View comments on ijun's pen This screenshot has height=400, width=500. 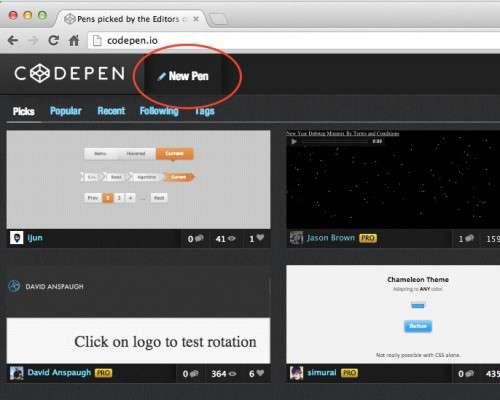[195, 239]
